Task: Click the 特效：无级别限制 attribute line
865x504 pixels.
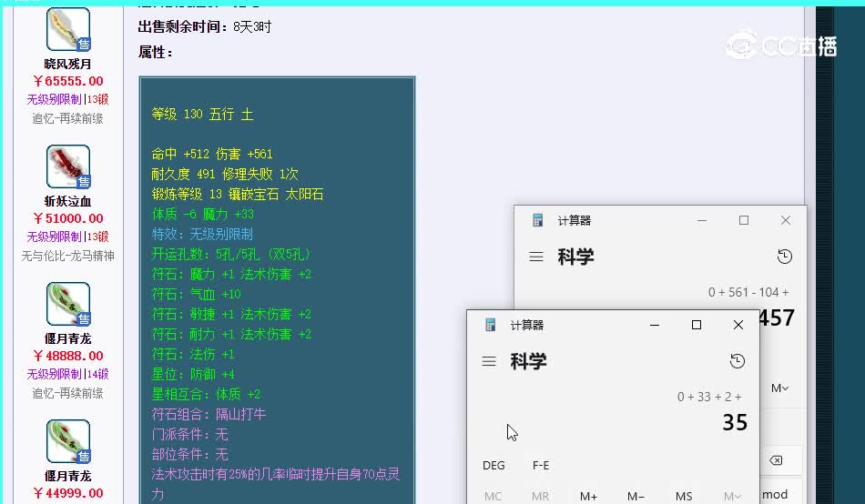Action: click(x=202, y=234)
